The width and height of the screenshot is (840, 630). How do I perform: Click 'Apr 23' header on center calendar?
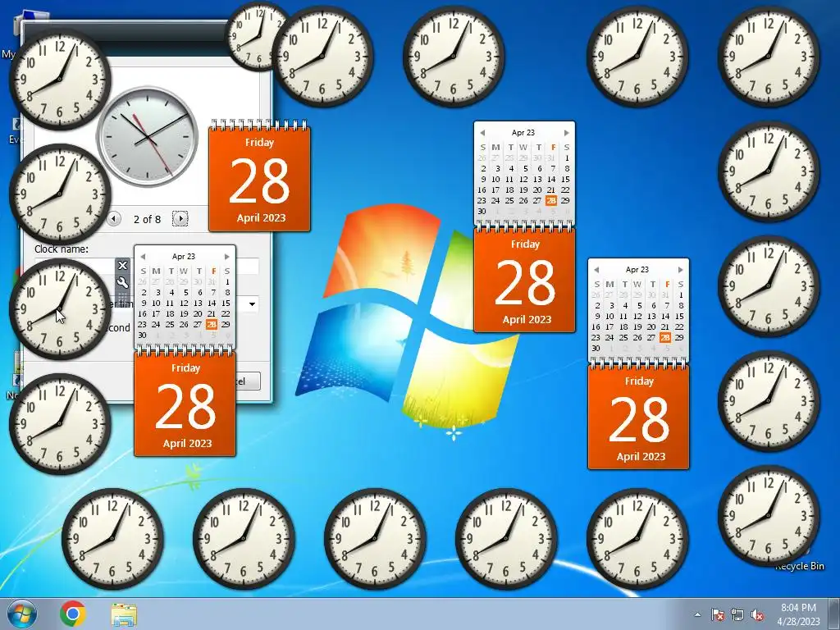pos(523,132)
